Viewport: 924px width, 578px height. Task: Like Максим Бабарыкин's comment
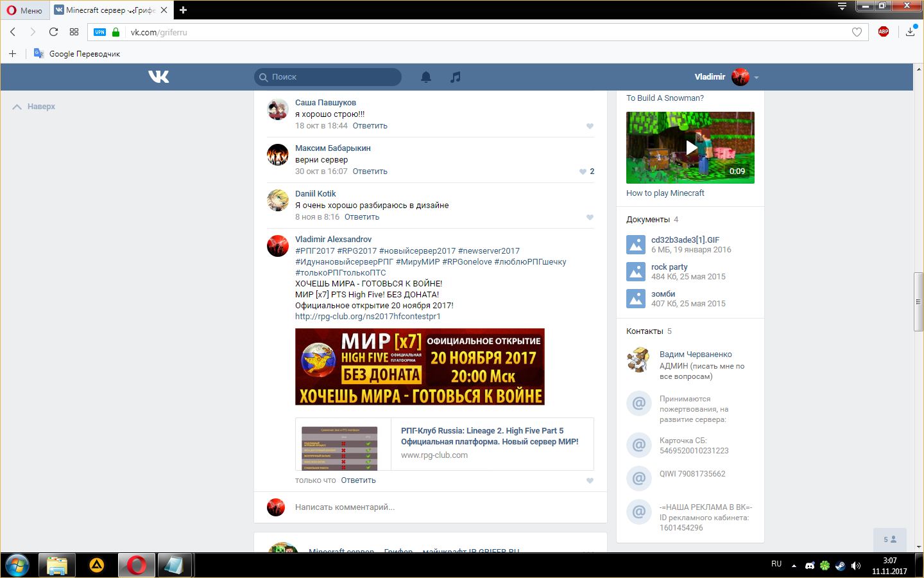[x=583, y=171]
